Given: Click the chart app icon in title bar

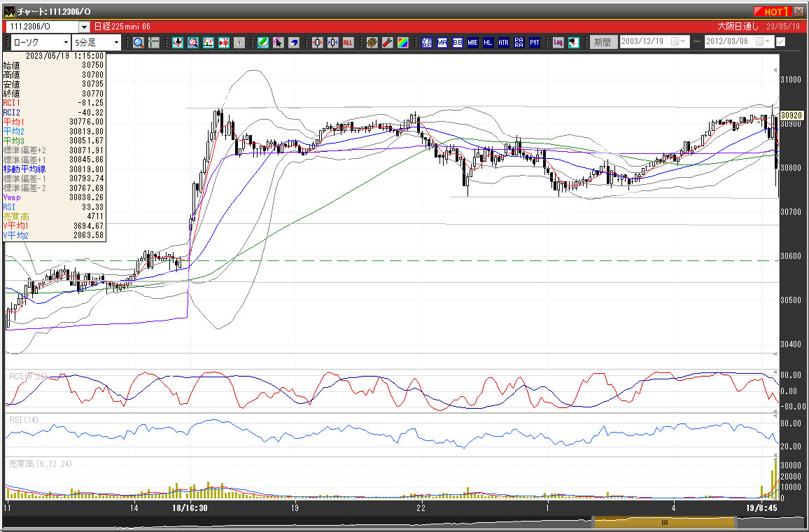Looking at the screenshot, I should 9,11.
